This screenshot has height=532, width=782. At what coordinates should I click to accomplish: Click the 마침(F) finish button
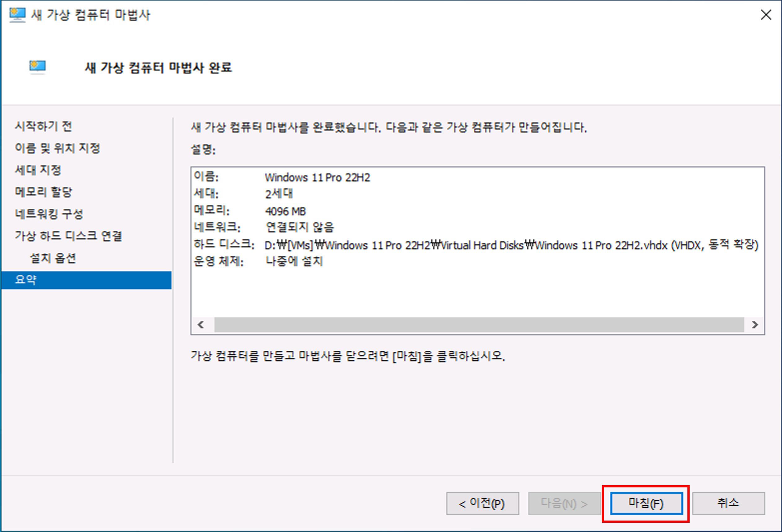(646, 503)
